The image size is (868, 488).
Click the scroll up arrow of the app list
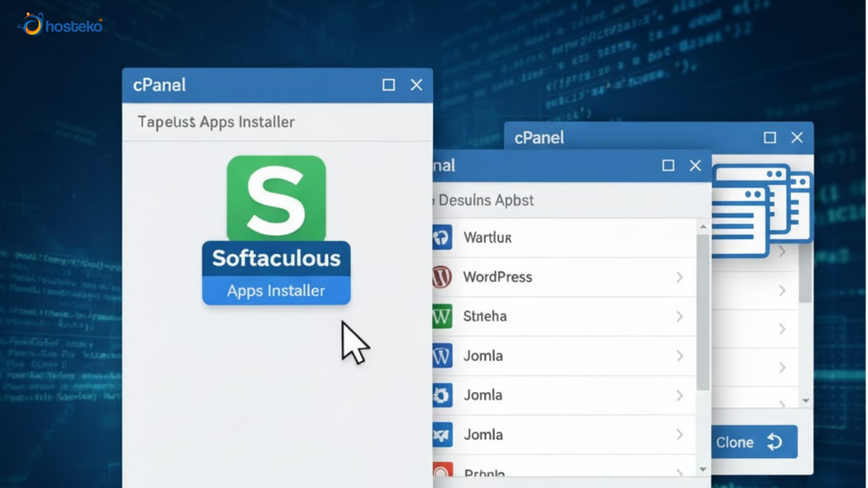point(703,227)
